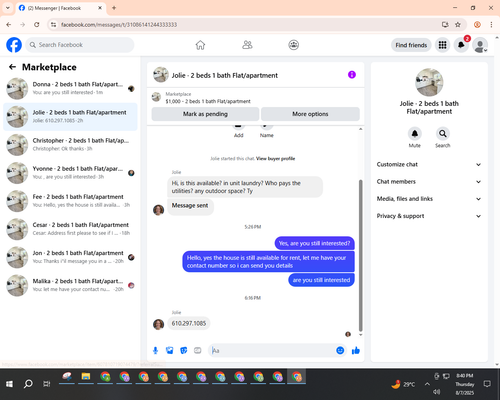Expand Privacy & support section
Screen dimensions: 500x400
click(x=429, y=216)
